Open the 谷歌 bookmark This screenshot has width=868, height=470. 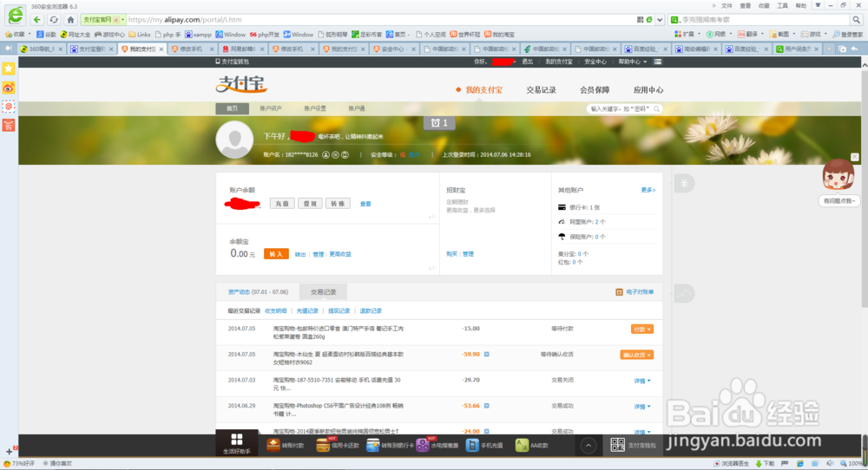click(46, 35)
